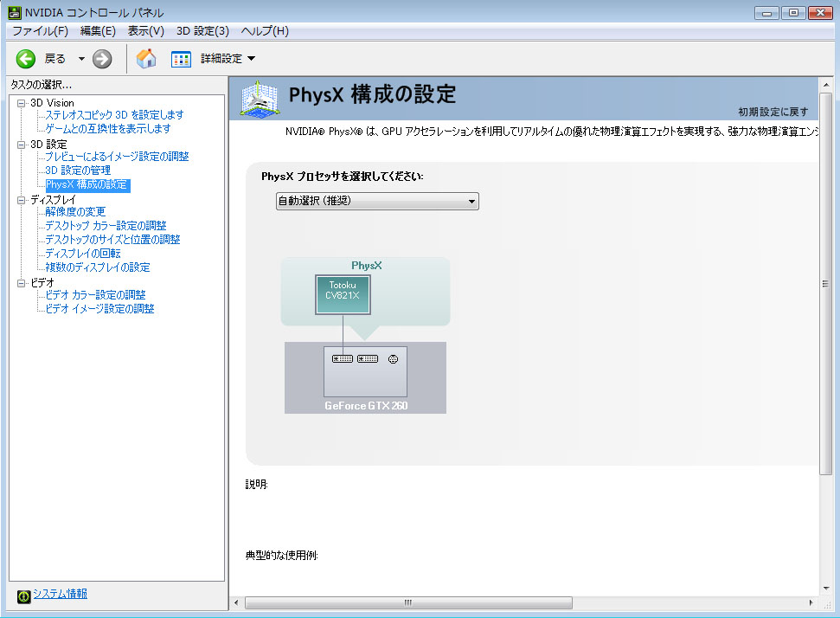Open the 3D 設定(3) menu
The image size is (840, 618).
coord(202,31)
